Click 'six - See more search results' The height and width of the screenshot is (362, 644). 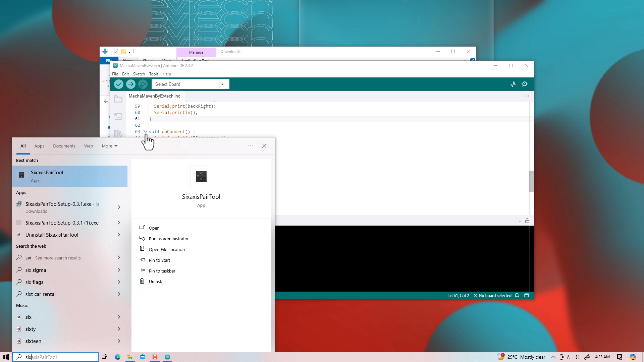[x=70, y=258]
